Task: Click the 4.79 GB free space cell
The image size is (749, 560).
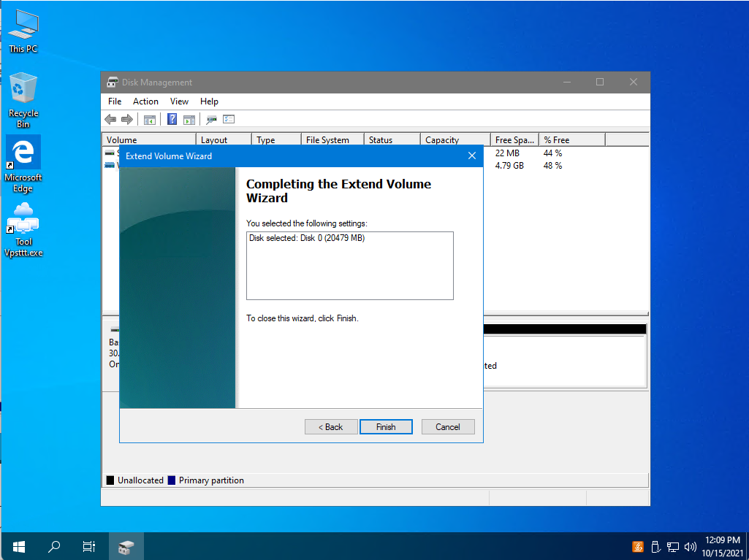Action: pyautogui.click(x=509, y=166)
